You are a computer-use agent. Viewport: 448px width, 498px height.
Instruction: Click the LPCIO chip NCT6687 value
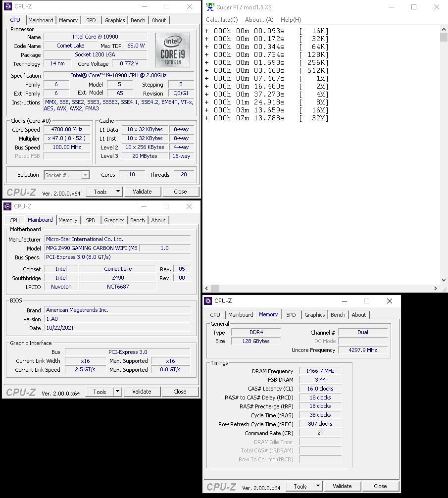coord(118,287)
